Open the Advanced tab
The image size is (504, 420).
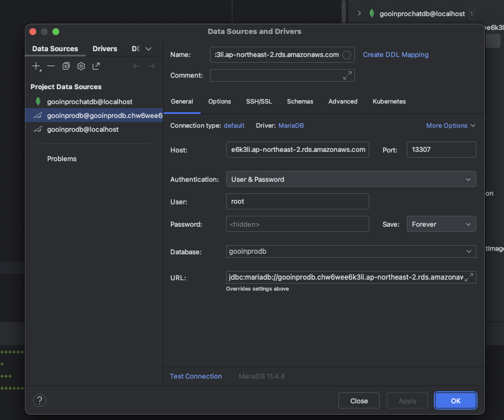click(x=343, y=101)
